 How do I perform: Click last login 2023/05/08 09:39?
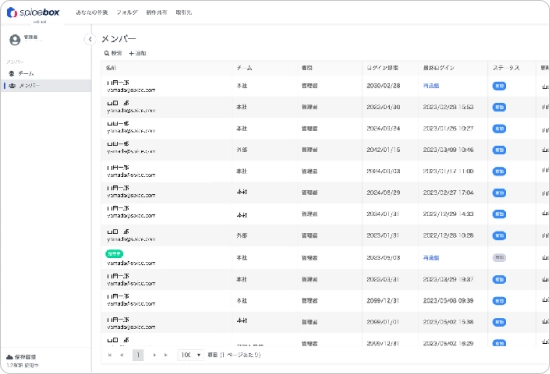[x=448, y=301]
